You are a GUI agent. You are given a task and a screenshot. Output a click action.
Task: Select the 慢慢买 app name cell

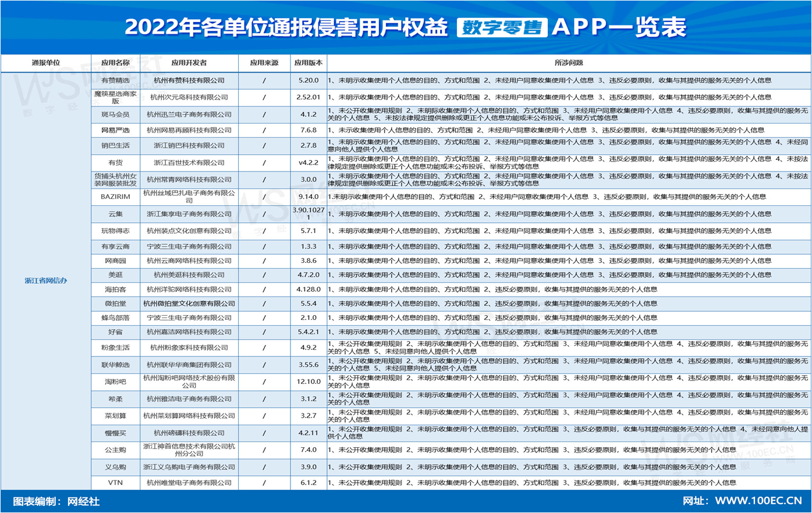click(x=115, y=433)
